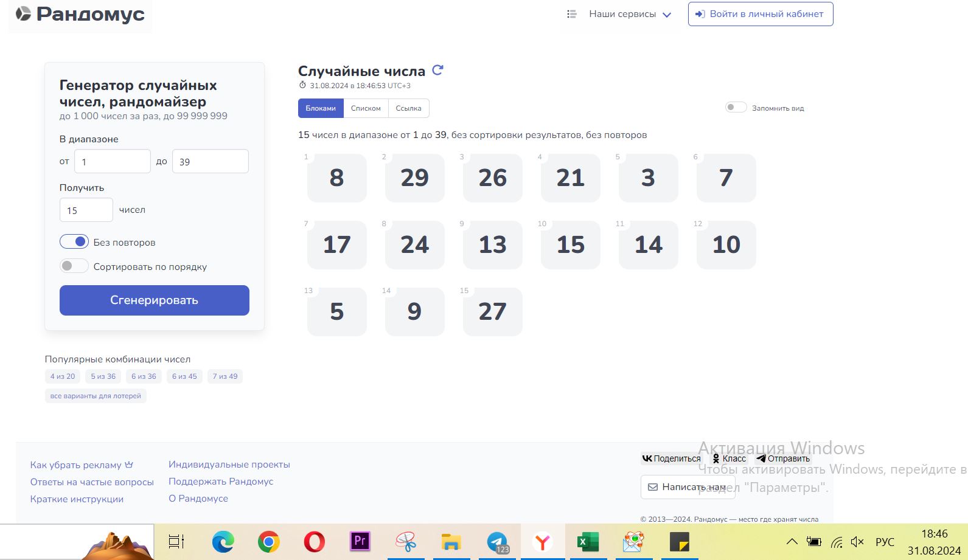The image size is (968, 560).
Task: Open File Explorer from the taskbar
Action: (x=451, y=541)
